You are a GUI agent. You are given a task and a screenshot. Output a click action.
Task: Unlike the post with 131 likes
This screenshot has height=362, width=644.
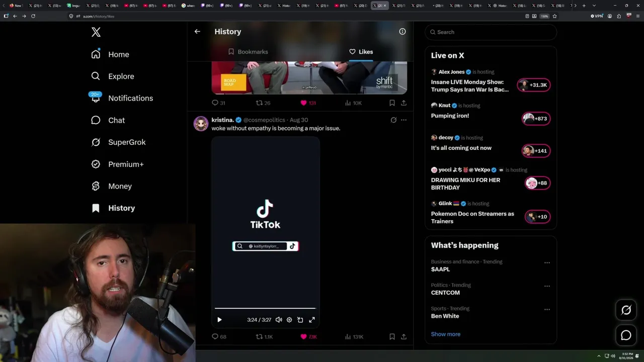point(308,103)
